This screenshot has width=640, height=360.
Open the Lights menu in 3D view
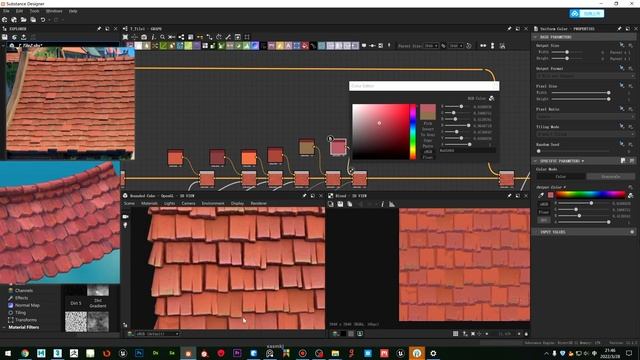(169, 203)
